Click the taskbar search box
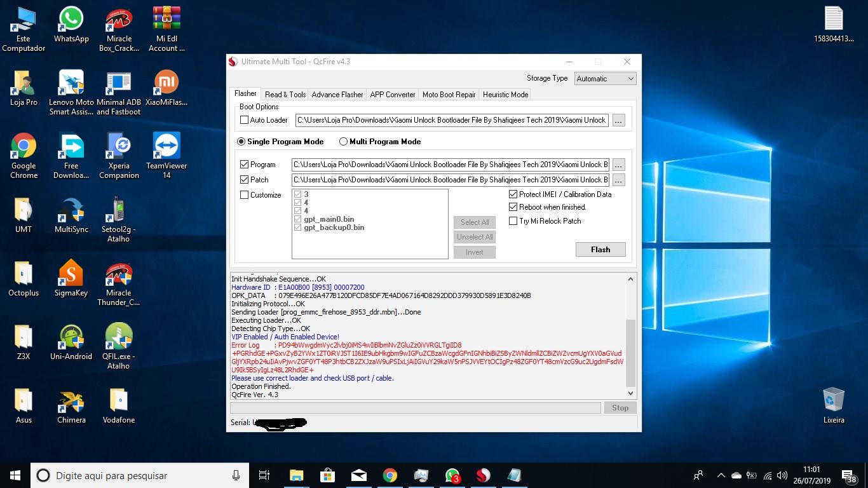 click(x=140, y=475)
